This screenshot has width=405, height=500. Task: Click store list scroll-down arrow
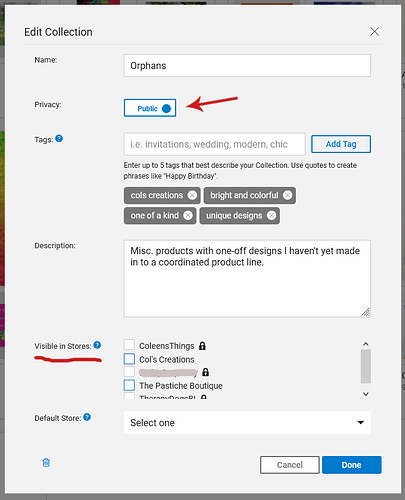(366, 394)
